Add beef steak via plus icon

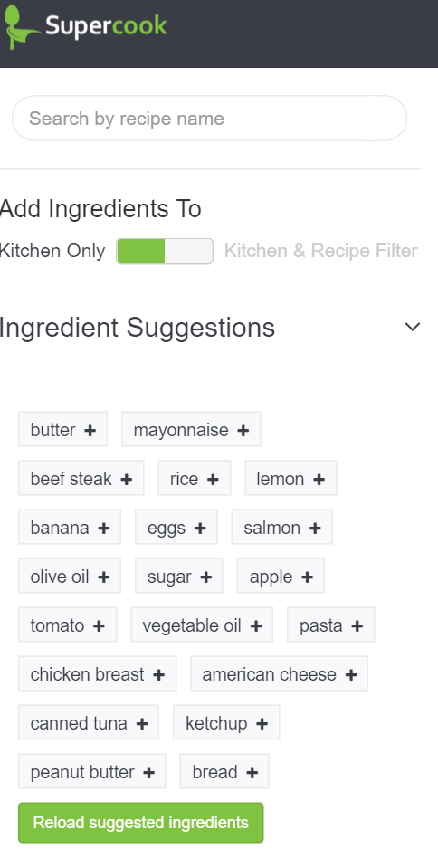point(127,480)
